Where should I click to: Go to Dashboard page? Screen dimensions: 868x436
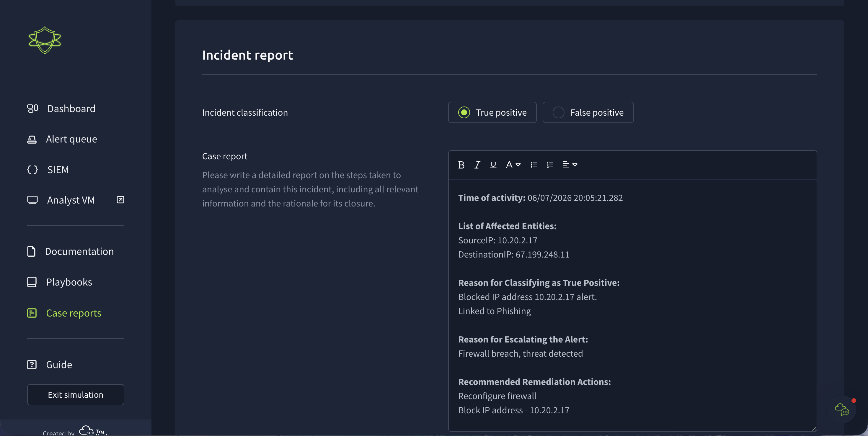[71, 109]
